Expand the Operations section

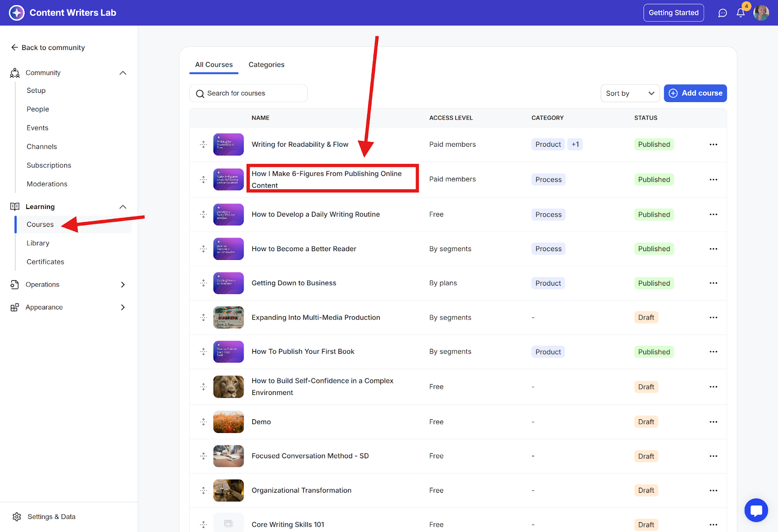123,285
